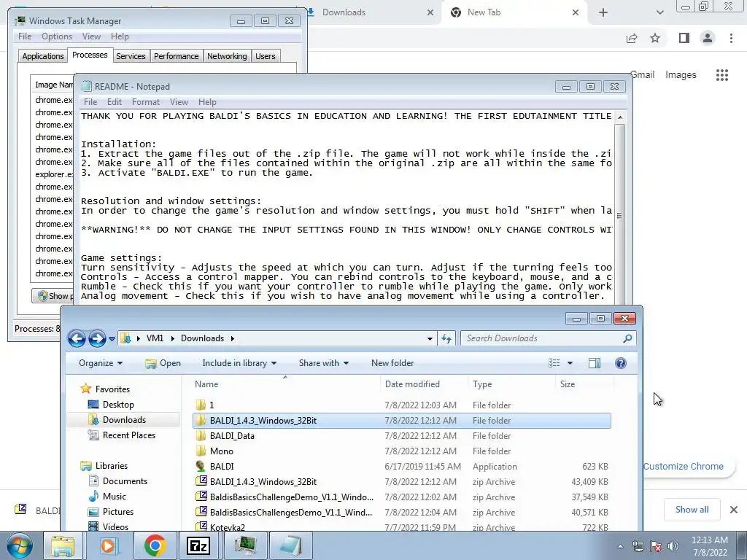Switch to Notepad taskbar icon
The image size is (747, 560).
pyautogui.click(x=290, y=545)
